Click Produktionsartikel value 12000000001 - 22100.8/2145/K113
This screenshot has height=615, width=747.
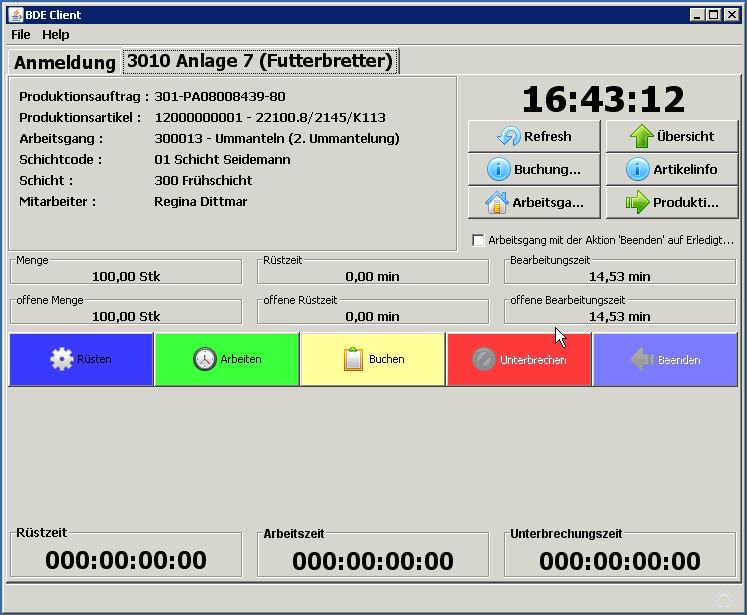pyautogui.click(x=270, y=118)
